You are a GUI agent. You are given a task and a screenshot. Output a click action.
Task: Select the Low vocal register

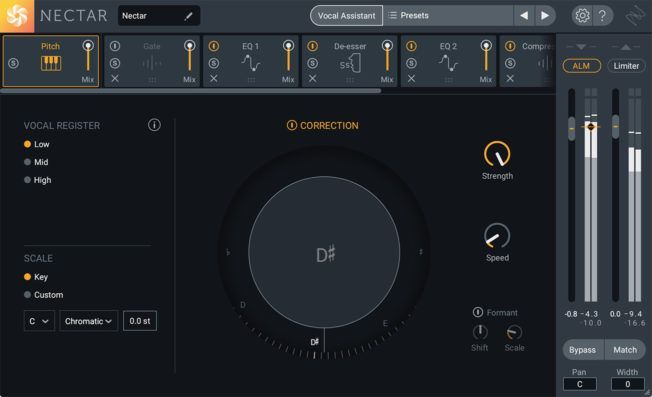click(x=37, y=144)
